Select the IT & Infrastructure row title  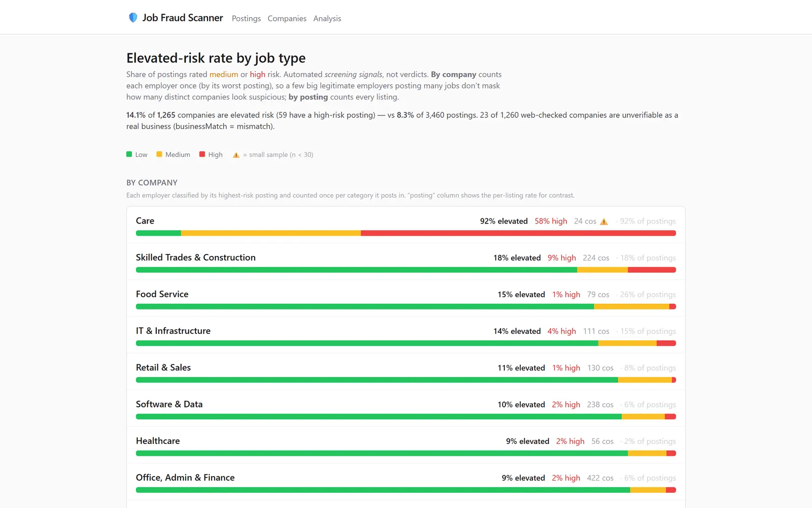click(x=173, y=331)
